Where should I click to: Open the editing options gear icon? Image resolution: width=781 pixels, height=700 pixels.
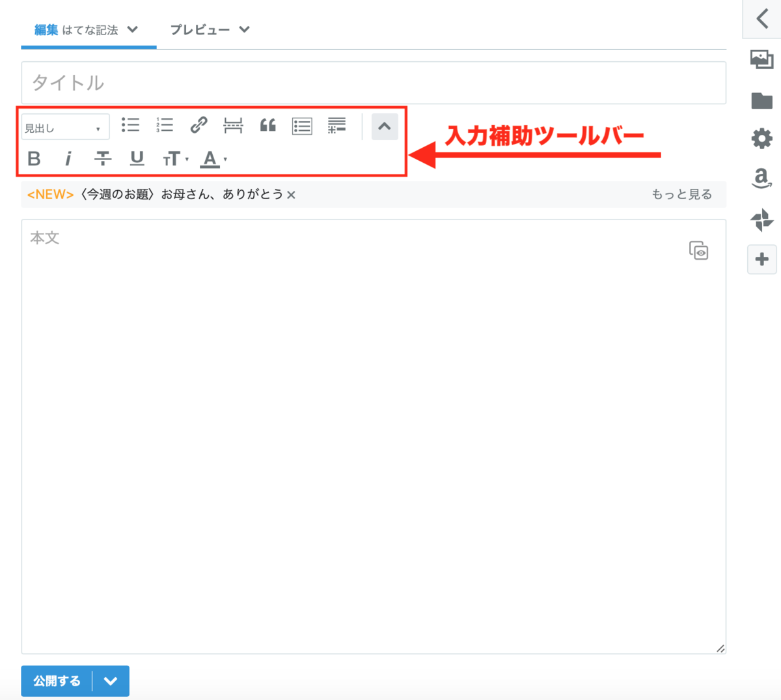[x=761, y=138]
